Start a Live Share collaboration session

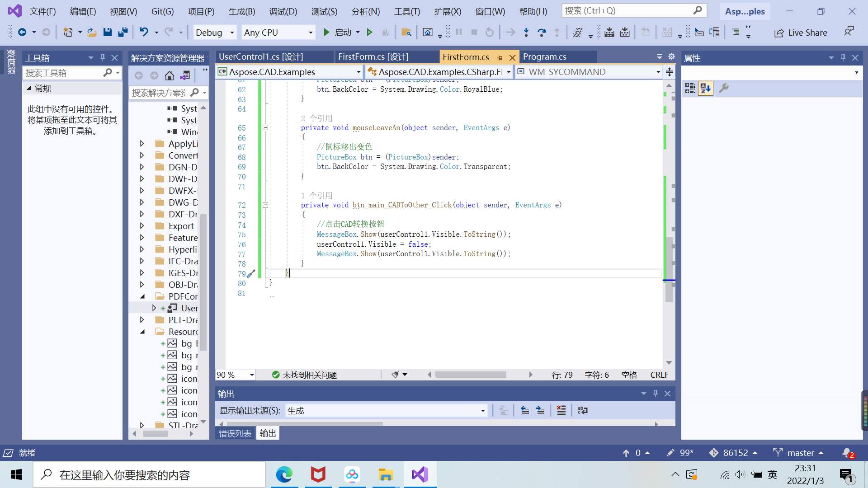[800, 32]
